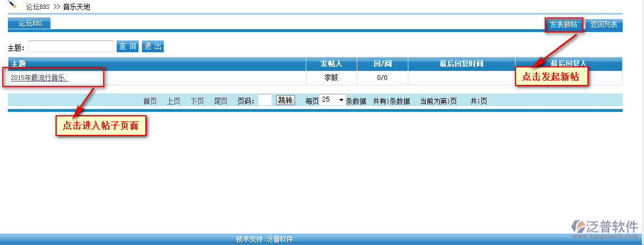The height and width of the screenshot is (245, 644).
Task: Click the 最后回复时间 column header
Action: tap(461, 63)
